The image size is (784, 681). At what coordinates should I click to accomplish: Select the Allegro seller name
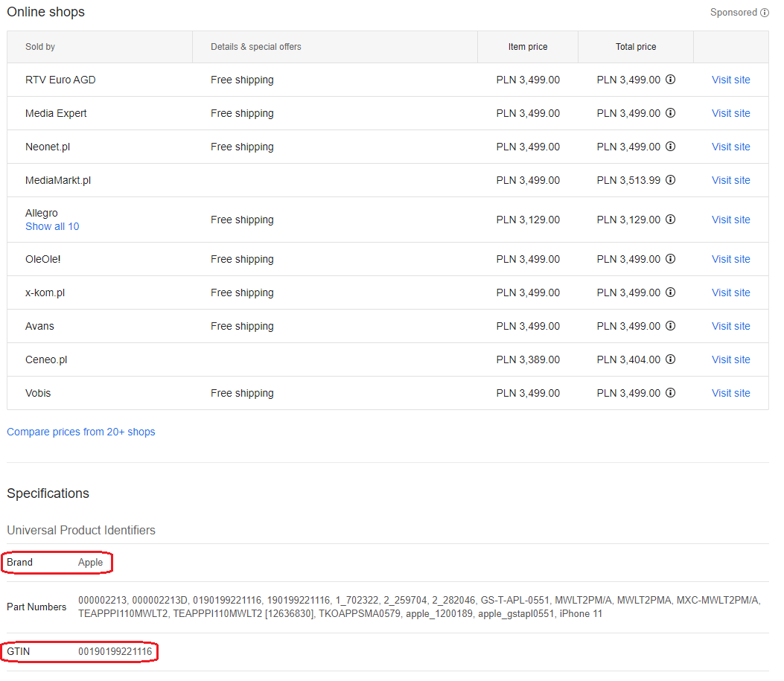(x=42, y=213)
